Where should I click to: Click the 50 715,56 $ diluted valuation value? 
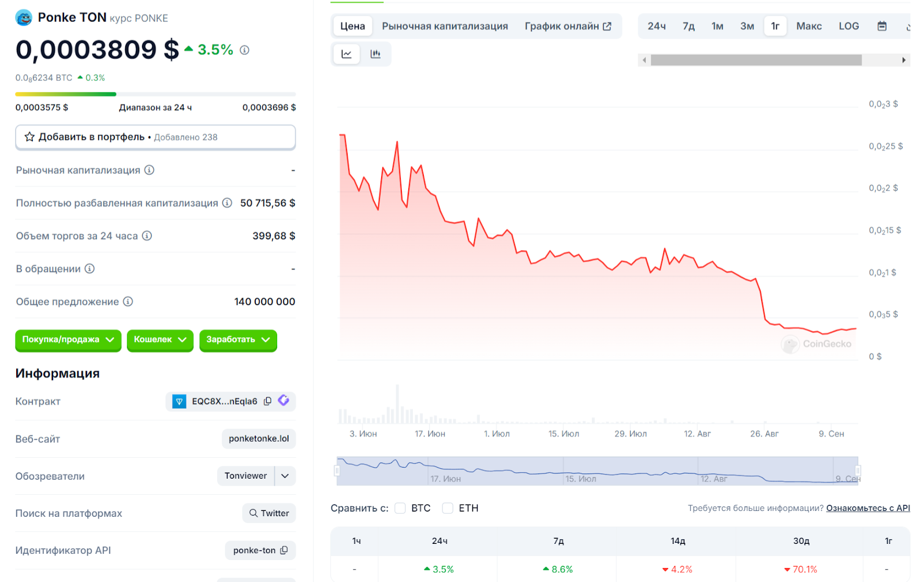coord(267,203)
